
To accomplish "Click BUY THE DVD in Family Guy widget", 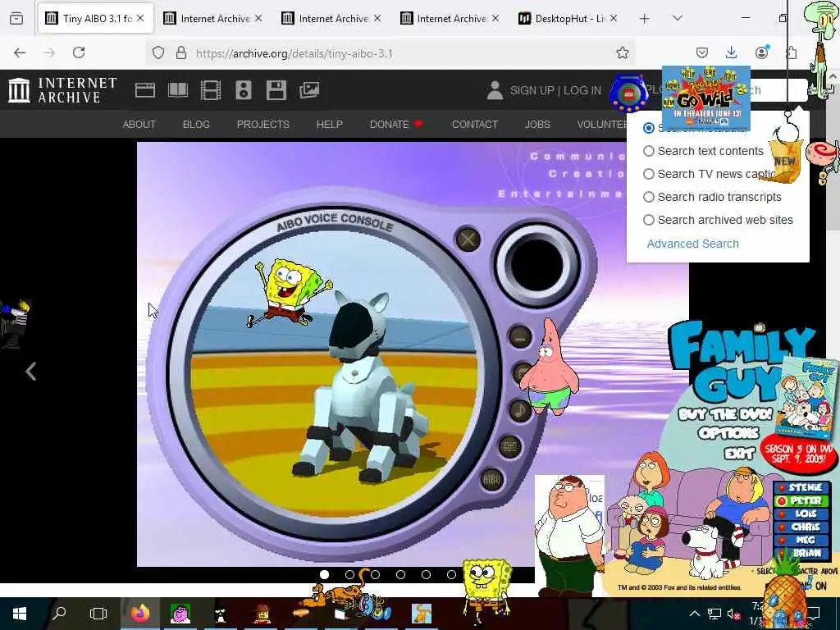I will (x=725, y=414).
